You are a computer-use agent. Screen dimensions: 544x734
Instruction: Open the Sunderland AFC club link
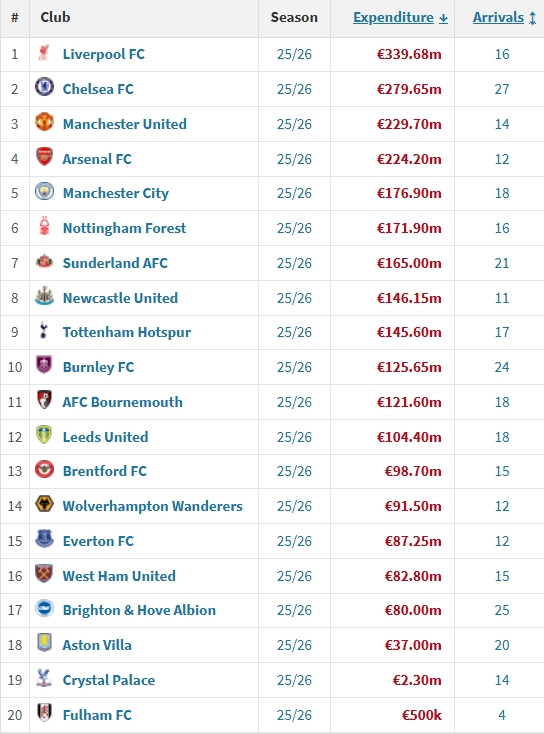(x=115, y=263)
